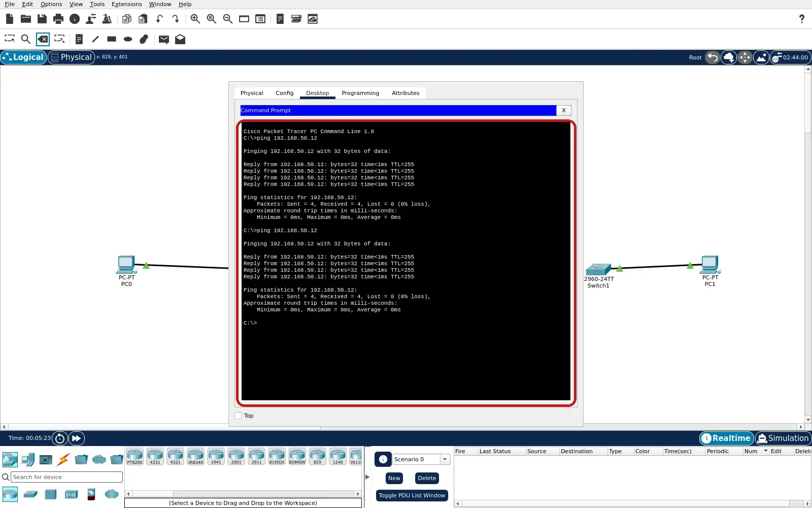
Task: Switch to the Config tab
Action: coord(285,93)
